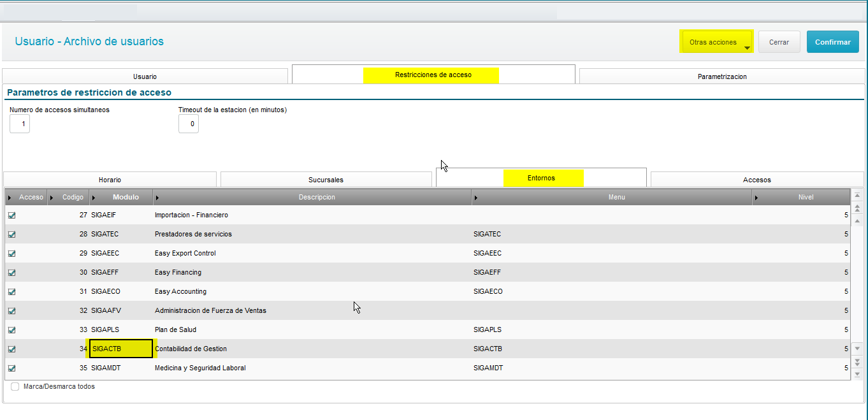The width and height of the screenshot is (868, 420).
Task: Click the Timeout de la estacion field
Action: pos(189,124)
